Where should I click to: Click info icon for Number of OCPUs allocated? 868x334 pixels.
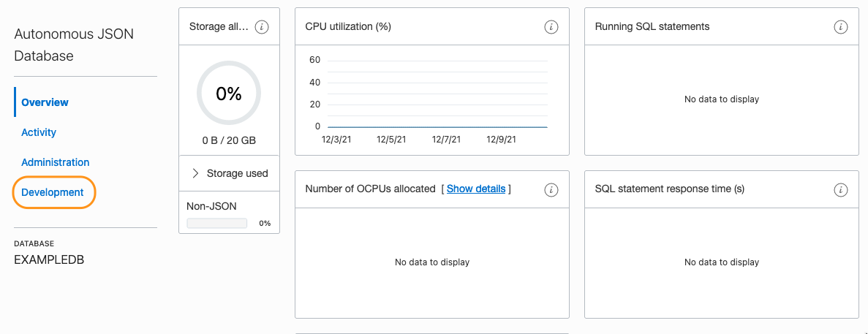pos(551,189)
